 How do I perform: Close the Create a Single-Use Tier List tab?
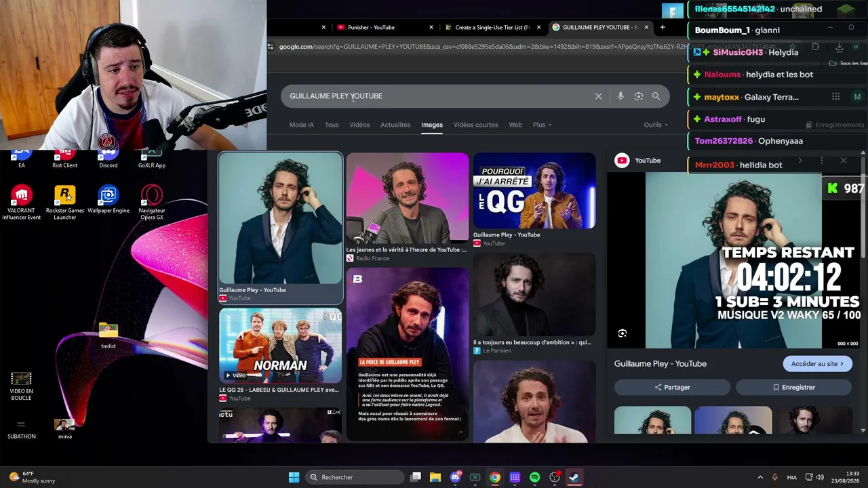539,28
